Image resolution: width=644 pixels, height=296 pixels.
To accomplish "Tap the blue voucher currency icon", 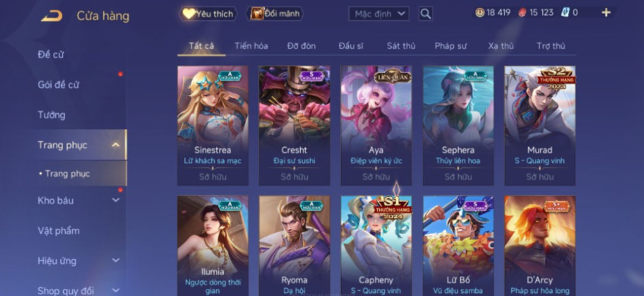I will (x=565, y=13).
